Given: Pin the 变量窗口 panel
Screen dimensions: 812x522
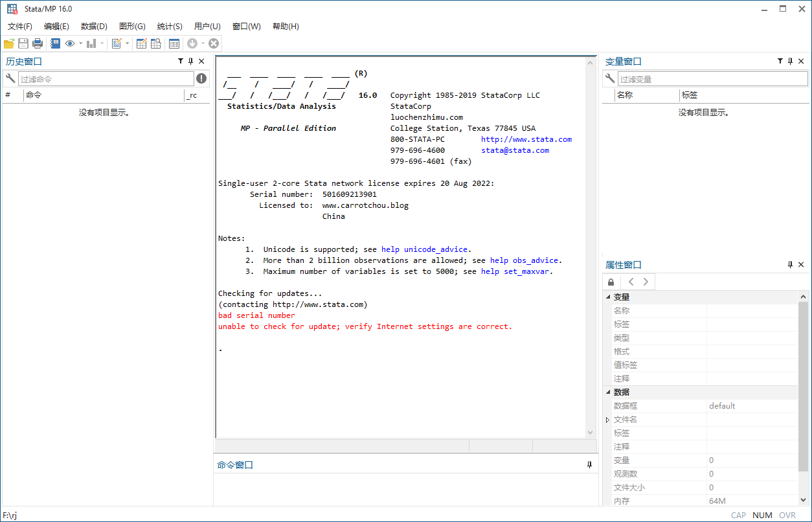Looking at the screenshot, I should [791, 61].
